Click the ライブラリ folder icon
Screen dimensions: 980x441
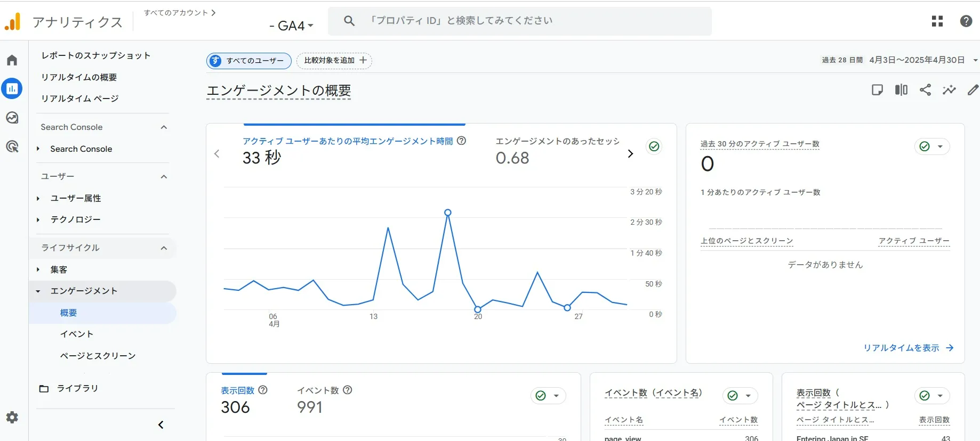click(44, 388)
